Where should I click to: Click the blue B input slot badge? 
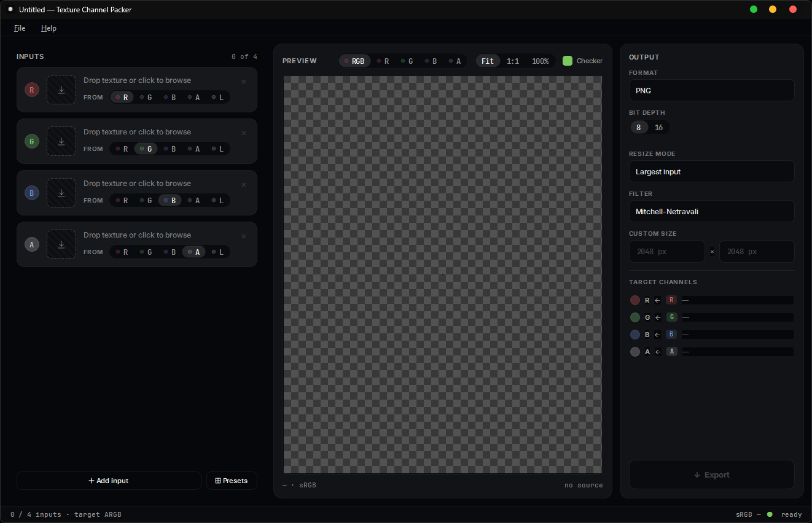point(32,193)
